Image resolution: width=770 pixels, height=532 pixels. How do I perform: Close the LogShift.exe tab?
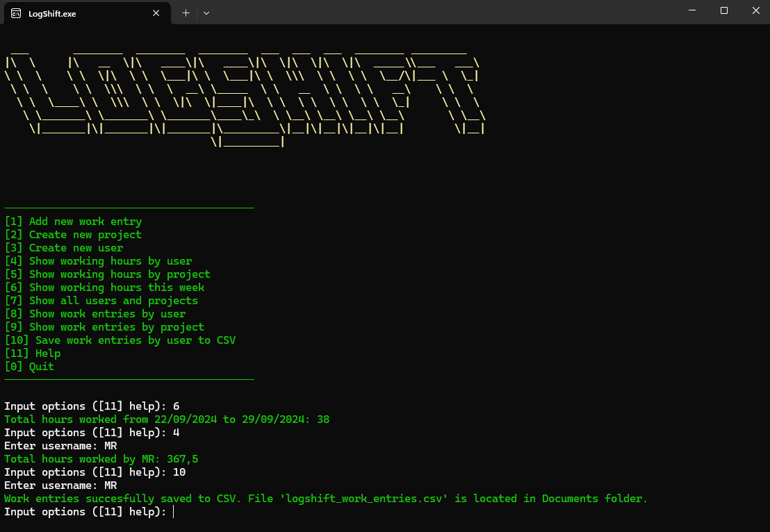156,13
